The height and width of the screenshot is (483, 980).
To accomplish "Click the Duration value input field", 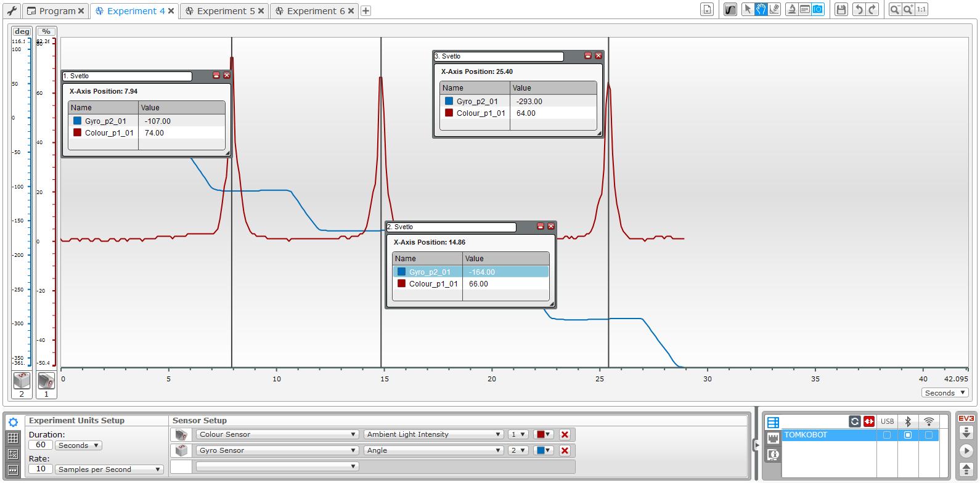I will 41,445.
